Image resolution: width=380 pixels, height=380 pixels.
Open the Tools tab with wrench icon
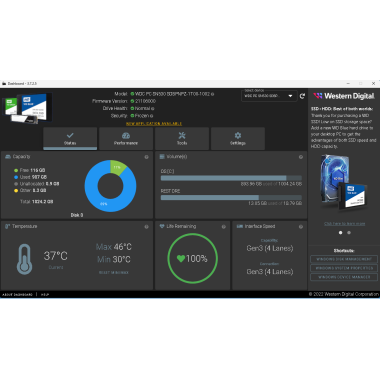pyautogui.click(x=182, y=138)
